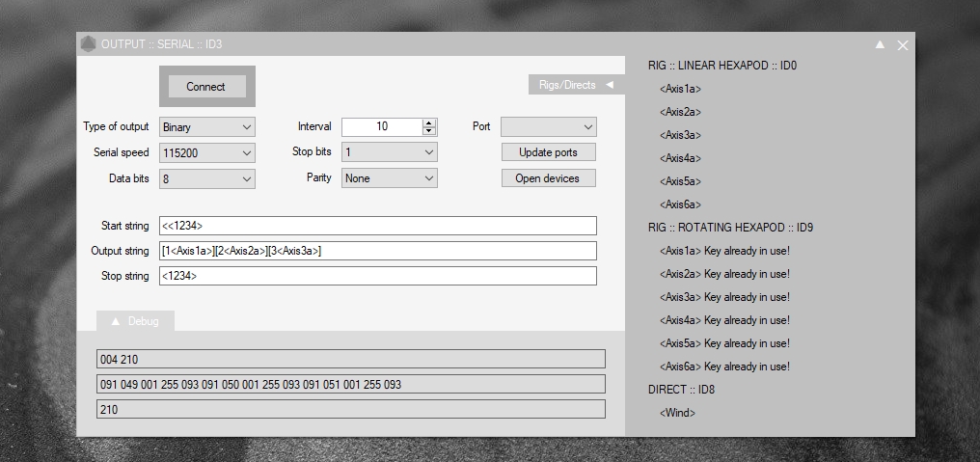Click the Update ports button
Image resolution: width=980 pixels, height=462 pixels.
click(548, 152)
